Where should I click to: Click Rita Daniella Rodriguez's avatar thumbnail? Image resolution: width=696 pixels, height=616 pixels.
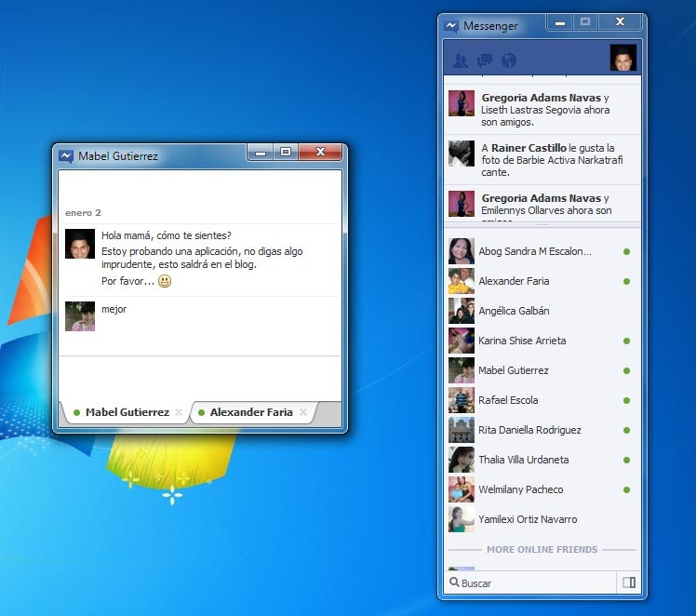tap(462, 430)
